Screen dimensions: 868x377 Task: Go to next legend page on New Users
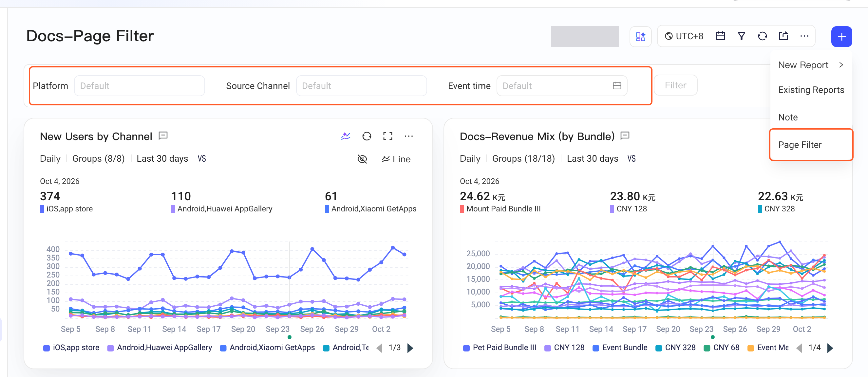click(x=410, y=348)
